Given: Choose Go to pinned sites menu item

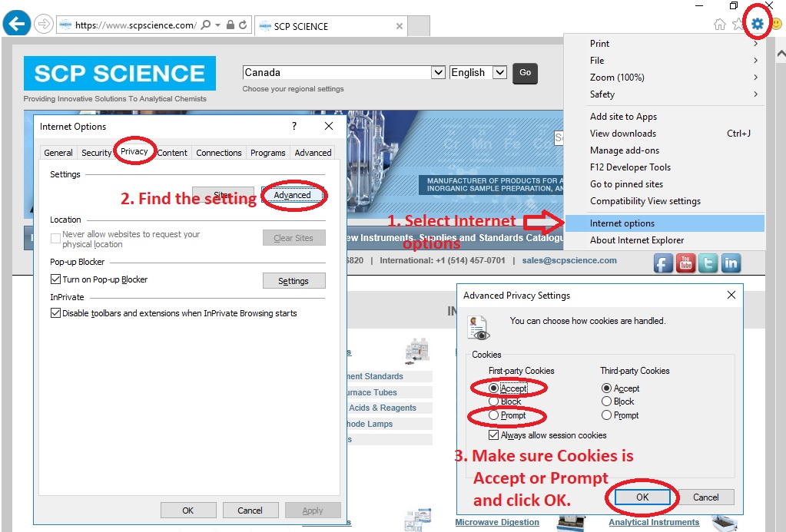Looking at the screenshot, I should point(665,184).
